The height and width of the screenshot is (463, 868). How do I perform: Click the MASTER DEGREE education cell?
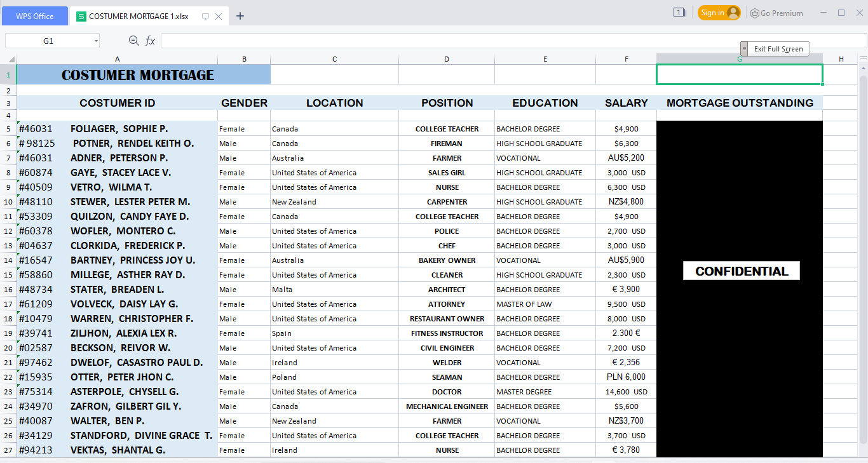click(545, 392)
